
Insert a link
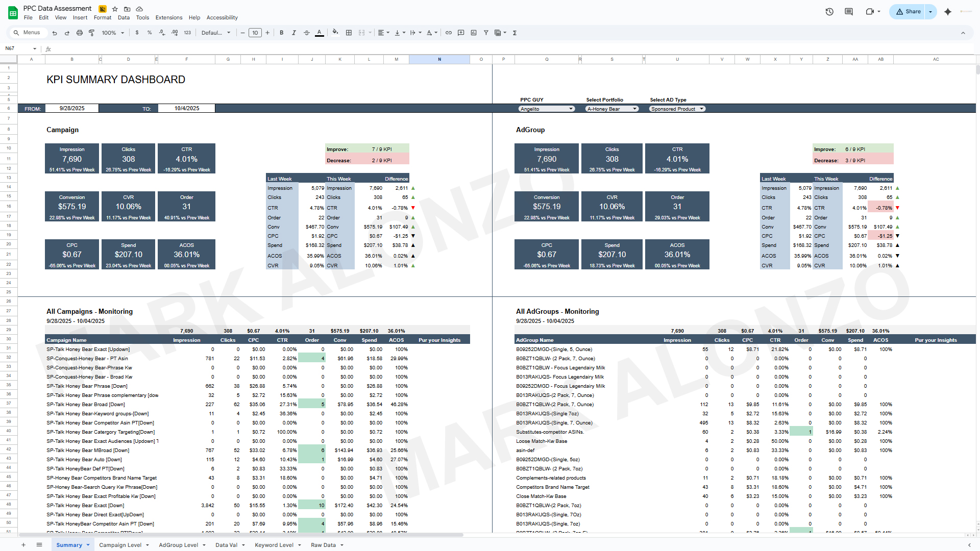click(x=448, y=33)
